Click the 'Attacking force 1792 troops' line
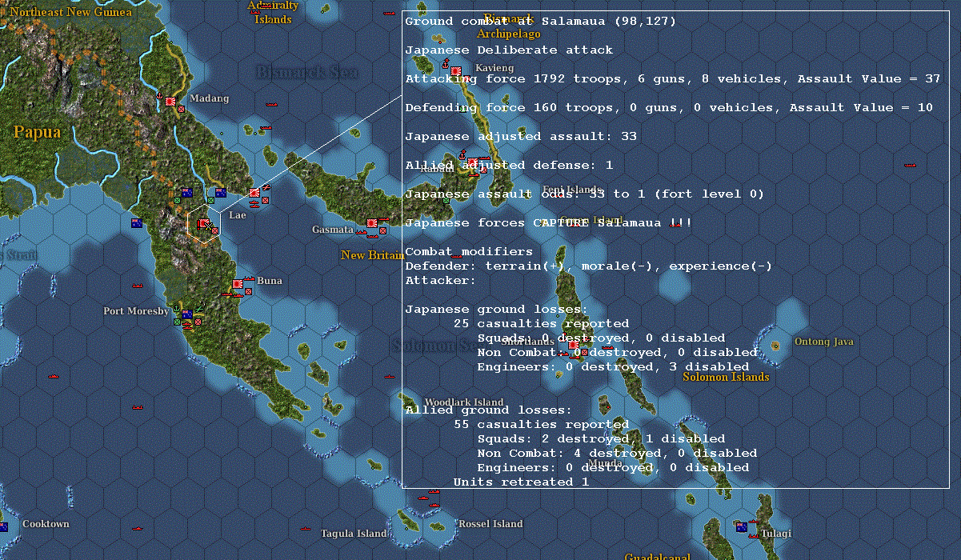The image size is (961, 560). pos(673,79)
